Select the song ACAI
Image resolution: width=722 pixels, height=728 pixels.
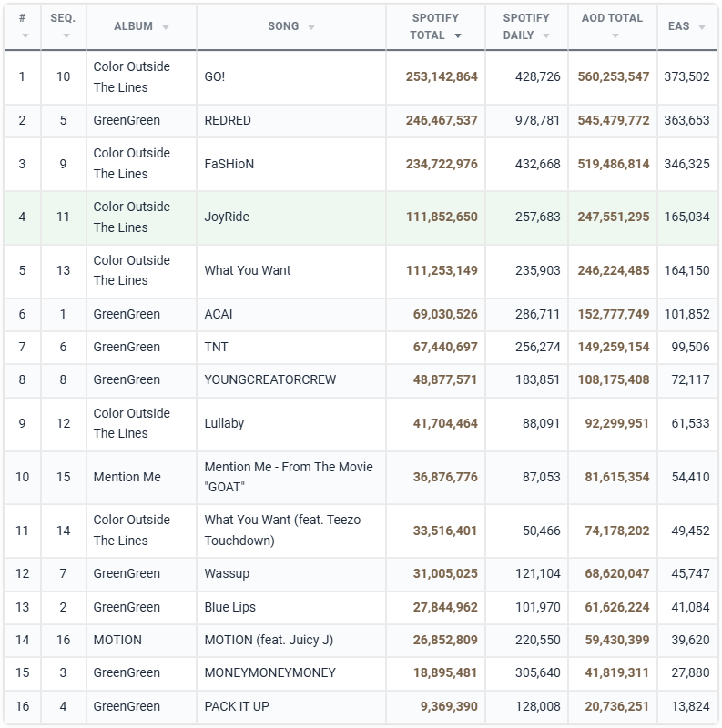pyautogui.click(x=219, y=314)
